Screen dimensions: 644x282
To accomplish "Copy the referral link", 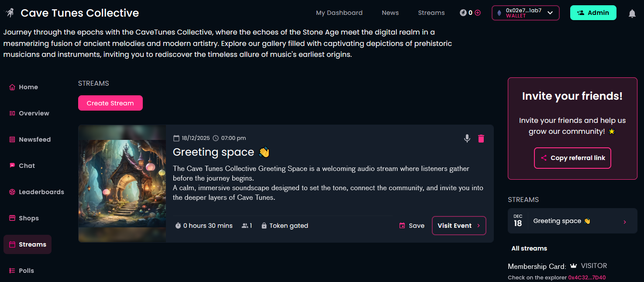I will [572, 158].
